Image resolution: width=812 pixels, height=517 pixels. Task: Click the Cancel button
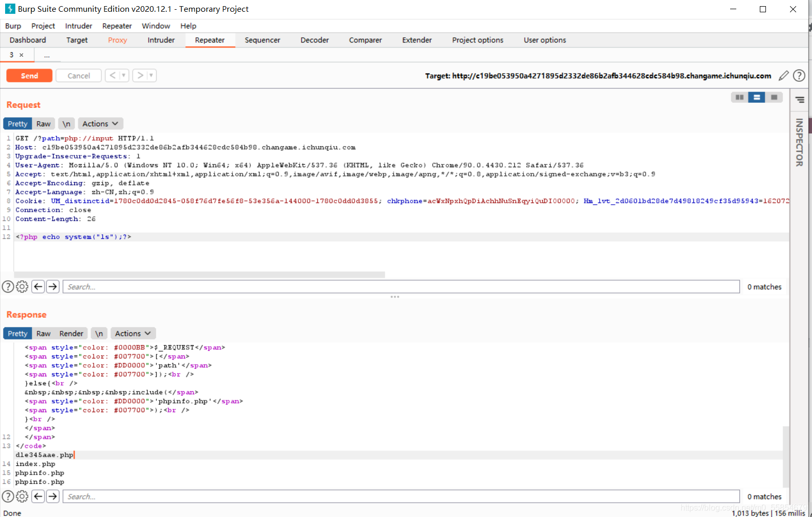[x=79, y=76]
